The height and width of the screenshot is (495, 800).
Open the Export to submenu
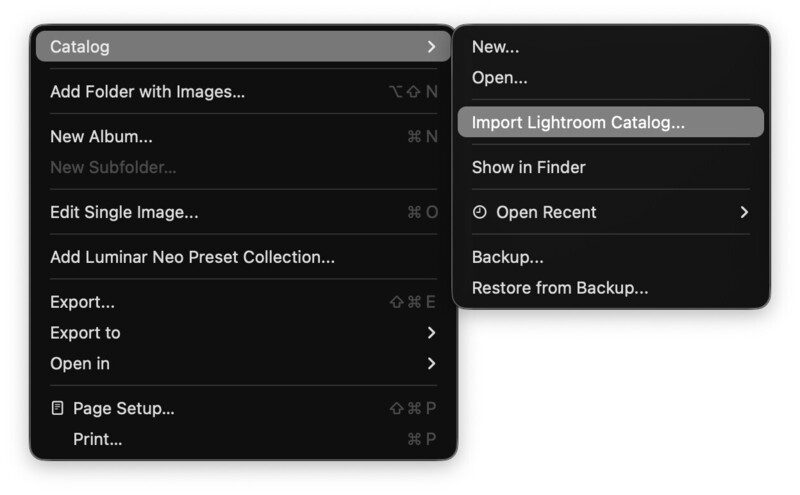click(x=243, y=333)
